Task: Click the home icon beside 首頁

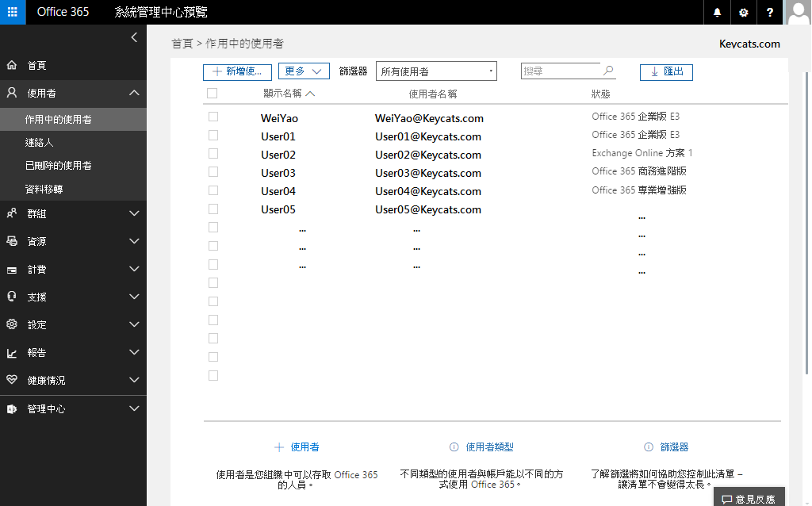Action: (12, 65)
